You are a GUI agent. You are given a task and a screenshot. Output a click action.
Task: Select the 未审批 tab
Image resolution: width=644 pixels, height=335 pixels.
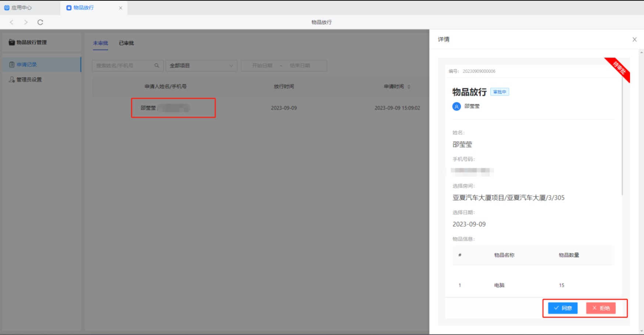tap(100, 43)
